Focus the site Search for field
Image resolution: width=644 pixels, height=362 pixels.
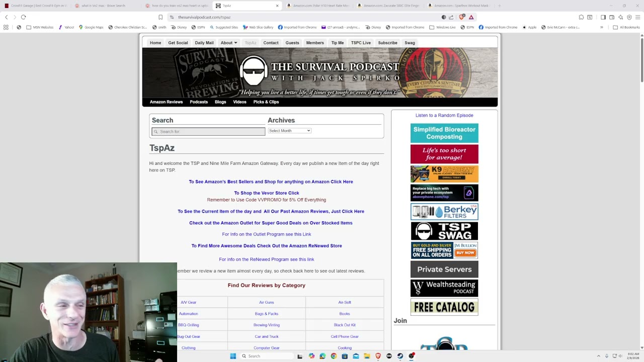pos(208,132)
